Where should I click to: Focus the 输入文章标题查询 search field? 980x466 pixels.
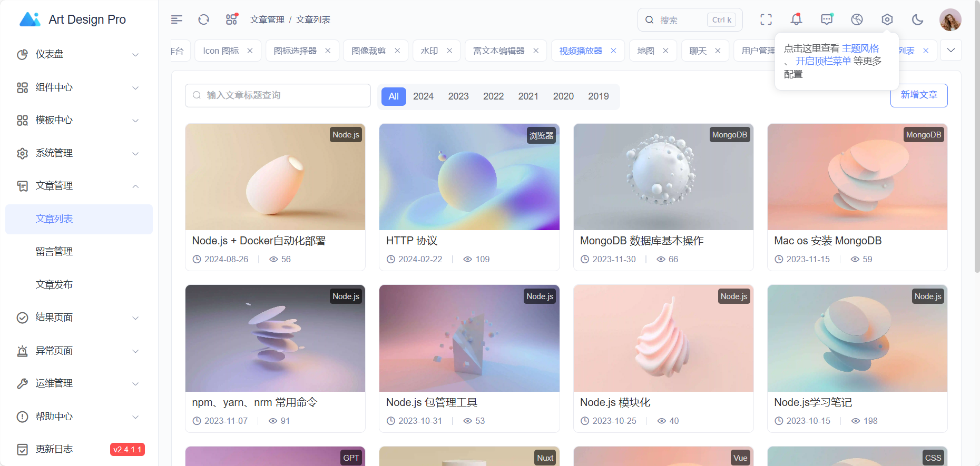coord(278,95)
